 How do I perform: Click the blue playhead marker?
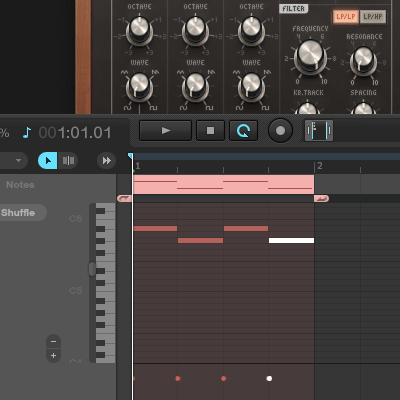point(130,156)
